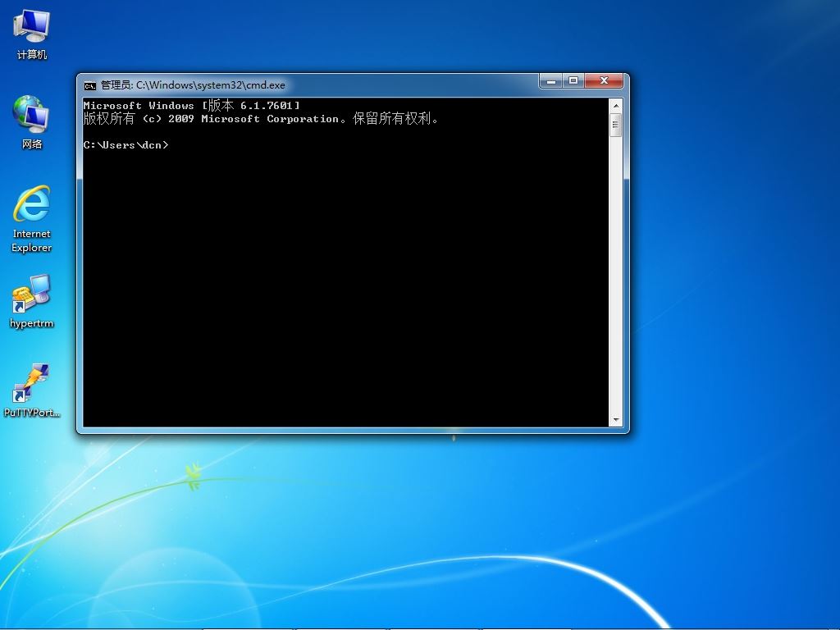This screenshot has width=840, height=630.
Task: Open the cmd.exe title bar system icon
Action: coord(89,85)
